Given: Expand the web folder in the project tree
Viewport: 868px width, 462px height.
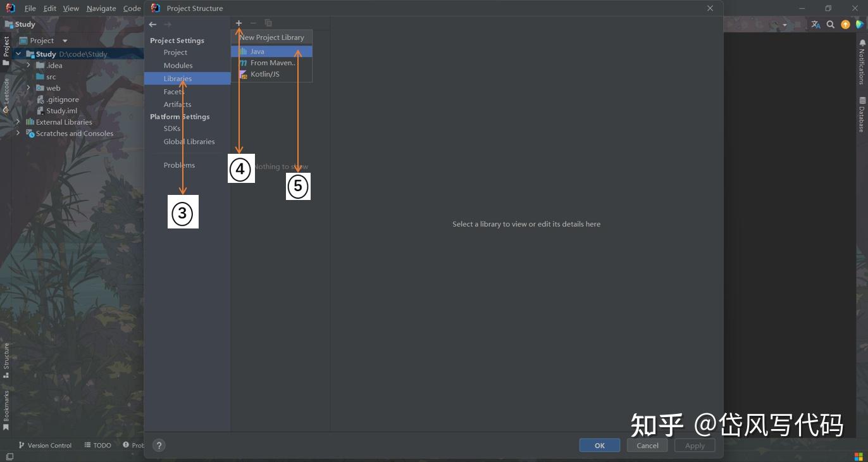Looking at the screenshot, I should (x=28, y=88).
